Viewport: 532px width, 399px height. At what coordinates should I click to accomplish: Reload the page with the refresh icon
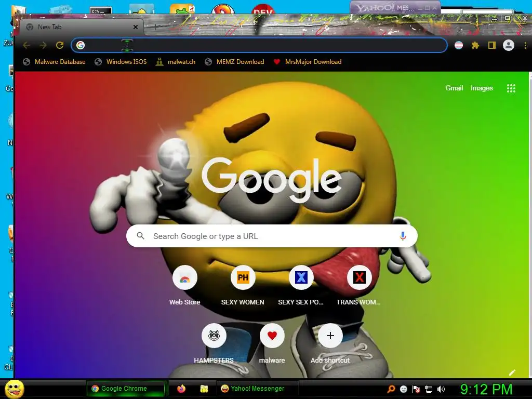point(60,45)
